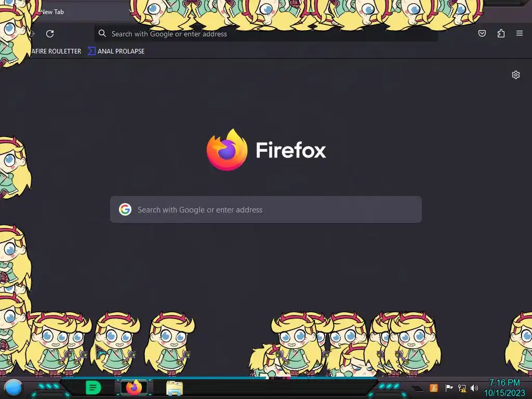532x399 pixels.
Task: Open the volume speaker tray icon
Action: click(x=474, y=388)
